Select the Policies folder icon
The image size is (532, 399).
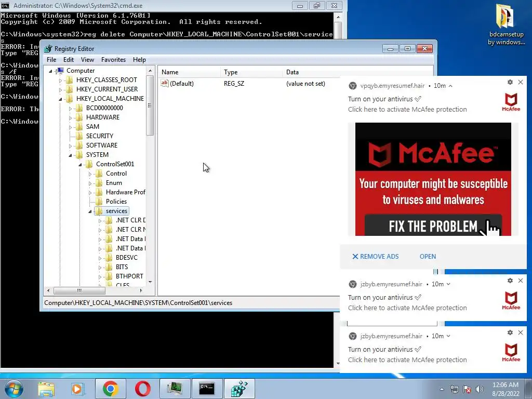(99, 201)
